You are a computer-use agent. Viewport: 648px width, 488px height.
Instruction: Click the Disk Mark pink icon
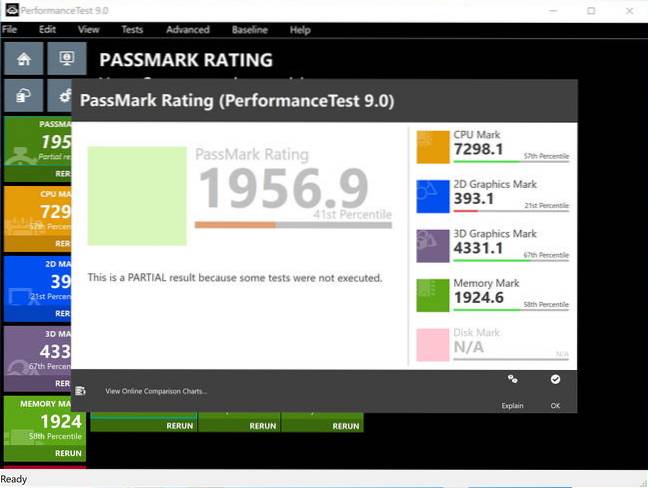click(432, 345)
